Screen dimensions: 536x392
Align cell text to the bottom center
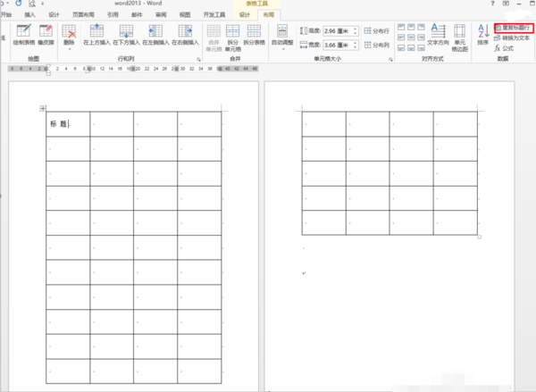411,47
